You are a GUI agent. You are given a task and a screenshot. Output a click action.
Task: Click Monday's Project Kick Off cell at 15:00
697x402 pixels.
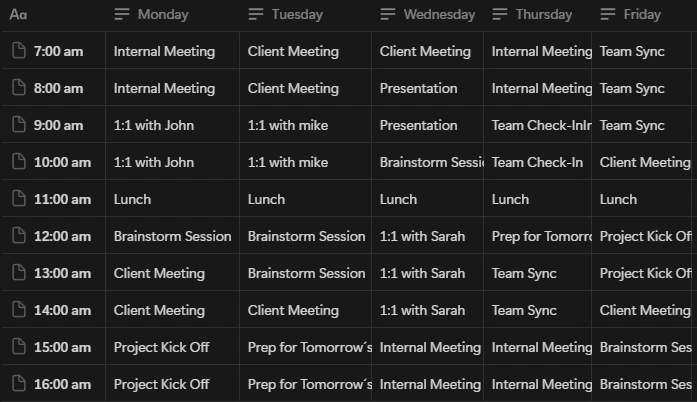click(x=172, y=347)
